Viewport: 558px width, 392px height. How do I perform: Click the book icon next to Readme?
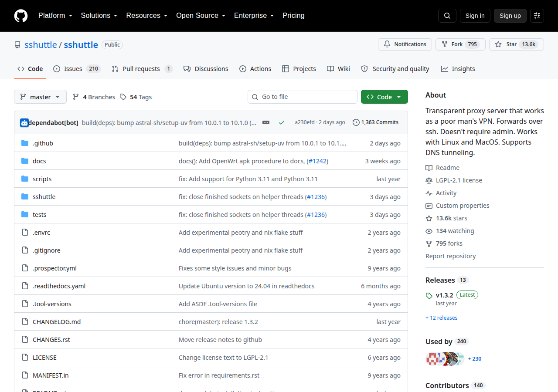click(429, 168)
